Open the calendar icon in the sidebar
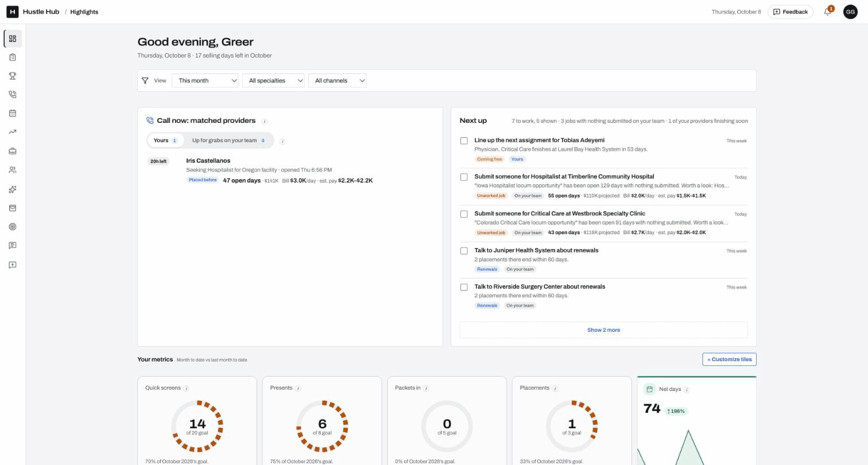The width and height of the screenshot is (868, 465). click(x=13, y=113)
